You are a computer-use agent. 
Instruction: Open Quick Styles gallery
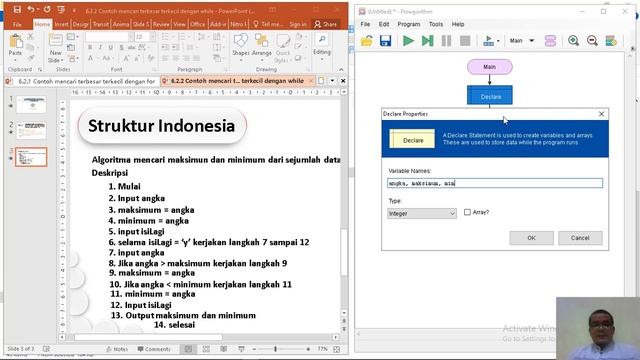(x=282, y=48)
